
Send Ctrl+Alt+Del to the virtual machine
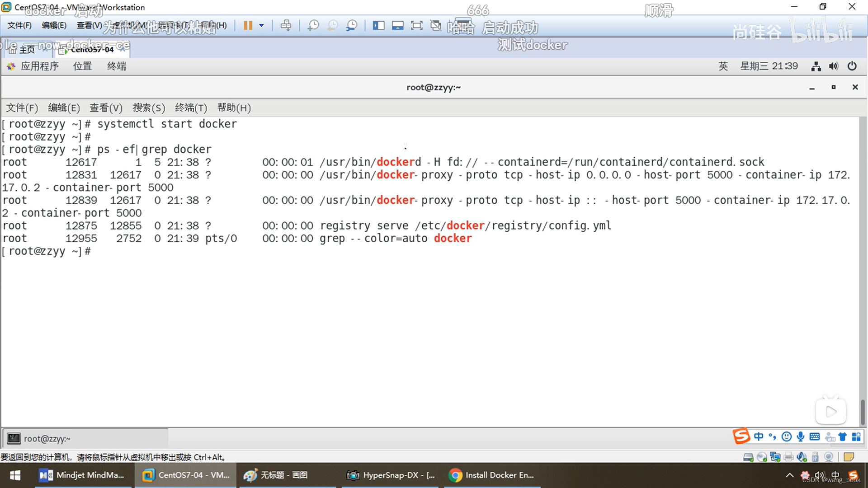point(286,25)
